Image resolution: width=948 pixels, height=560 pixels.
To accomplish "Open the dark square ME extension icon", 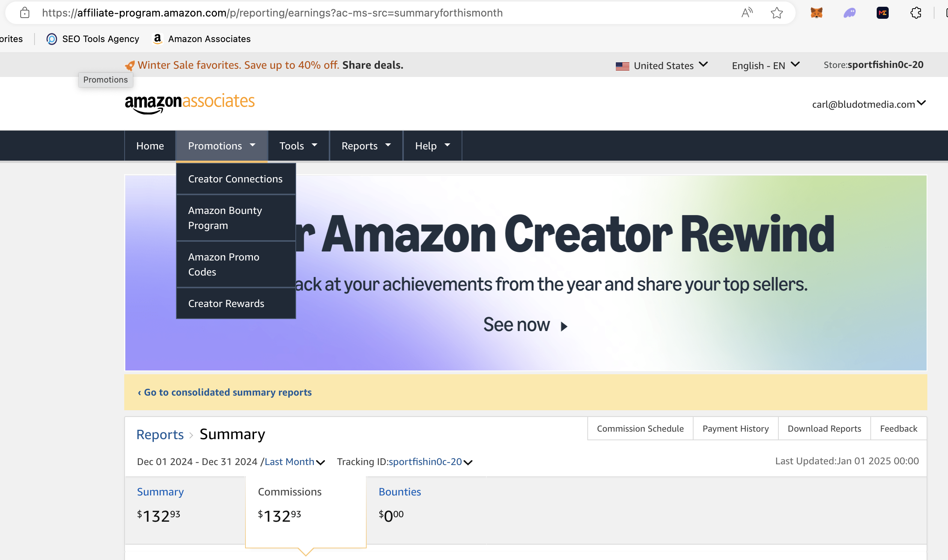I will [882, 13].
